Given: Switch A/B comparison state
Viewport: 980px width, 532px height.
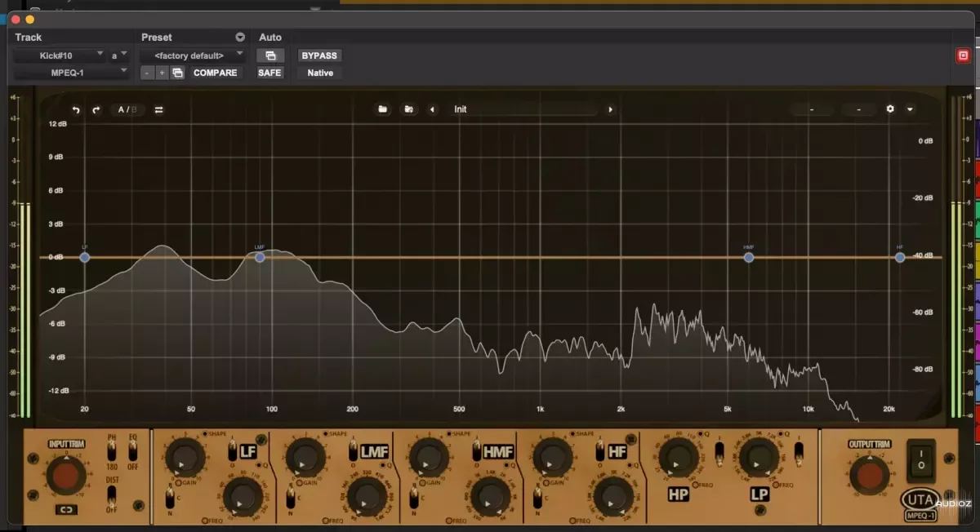Looking at the screenshot, I should [x=127, y=109].
